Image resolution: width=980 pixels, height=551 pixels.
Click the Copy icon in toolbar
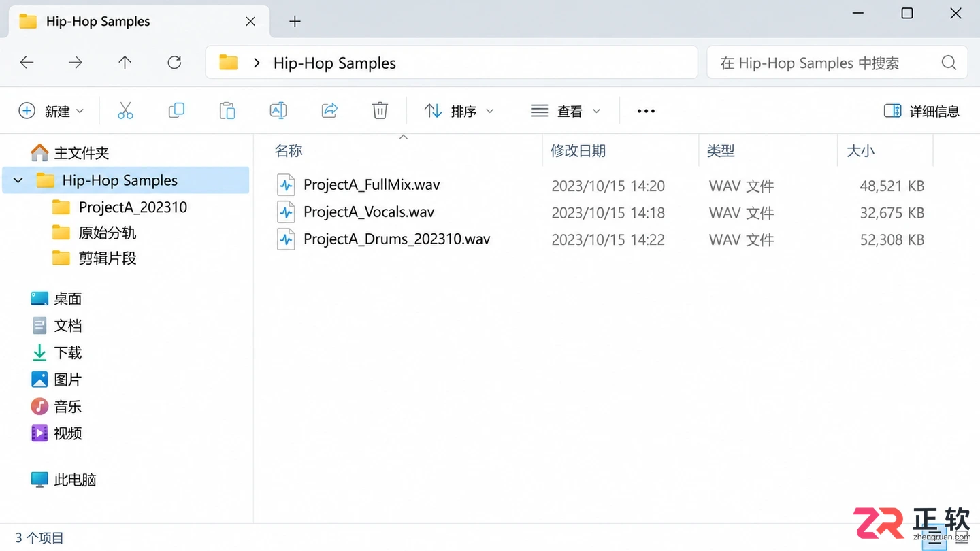point(176,110)
